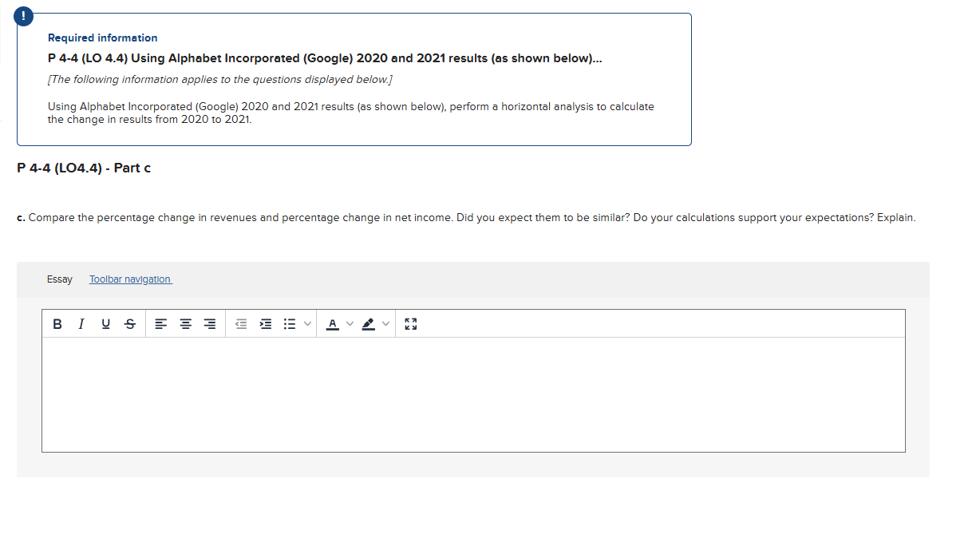Screen dimensions: 980x558
Task: Select the text color swatch icon
Action: click(332, 323)
